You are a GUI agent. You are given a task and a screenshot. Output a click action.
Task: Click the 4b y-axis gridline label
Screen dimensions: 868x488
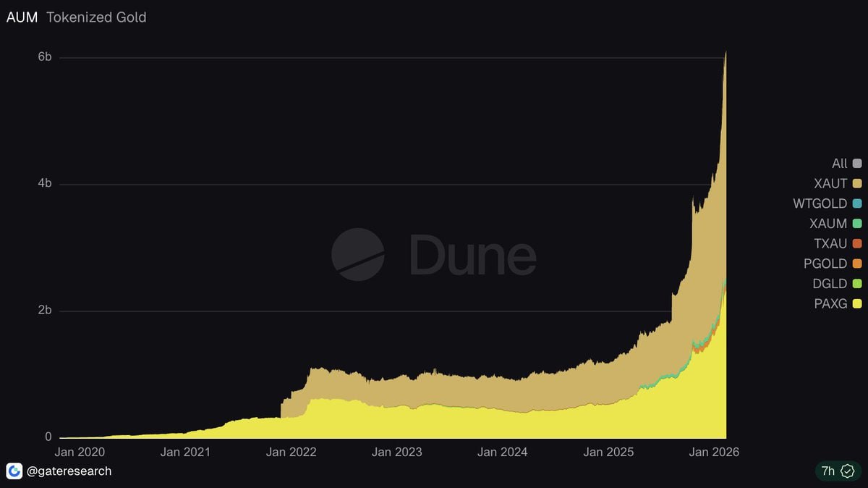click(44, 184)
